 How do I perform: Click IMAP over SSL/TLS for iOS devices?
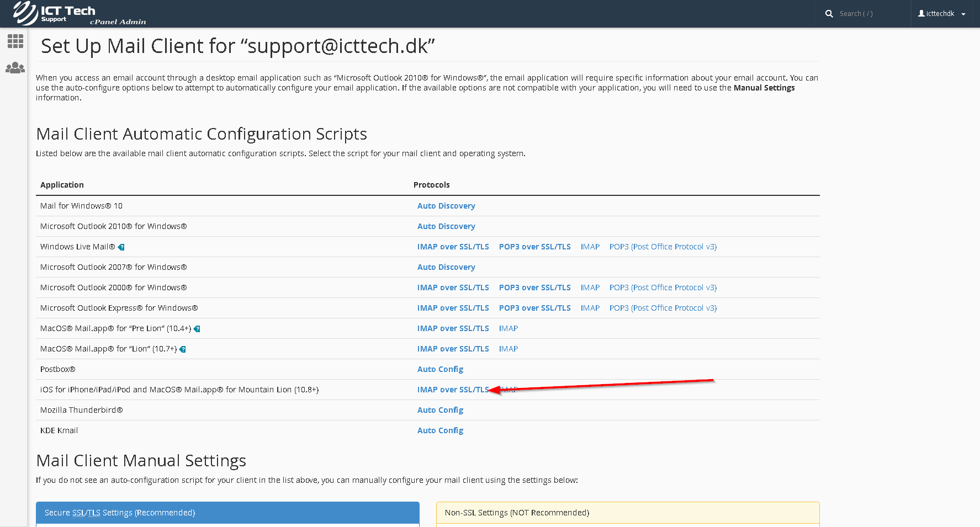pyautogui.click(x=453, y=389)
